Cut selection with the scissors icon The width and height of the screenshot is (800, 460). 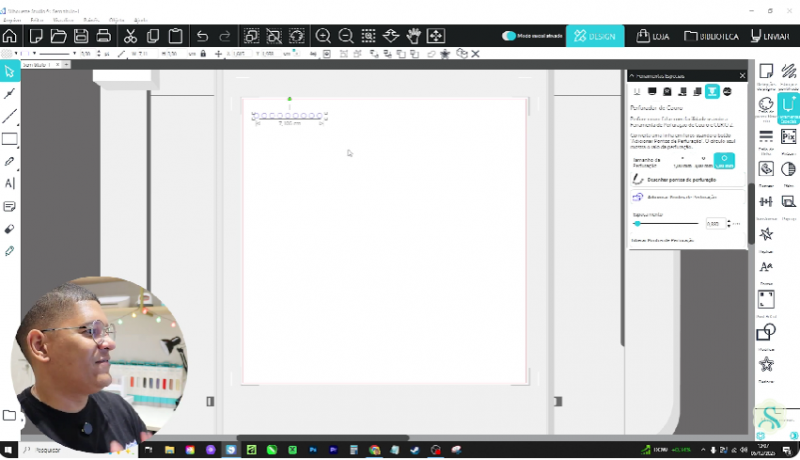pos(130,36)
